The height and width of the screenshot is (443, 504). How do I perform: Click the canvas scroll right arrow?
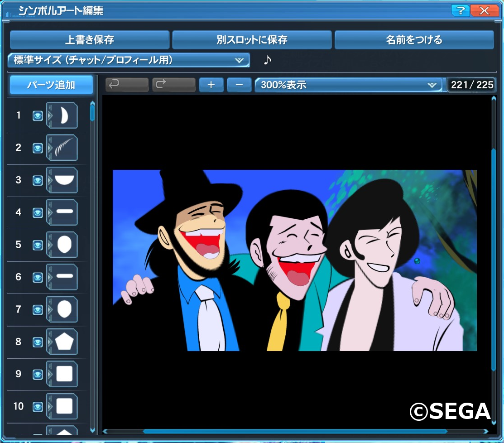486,431
